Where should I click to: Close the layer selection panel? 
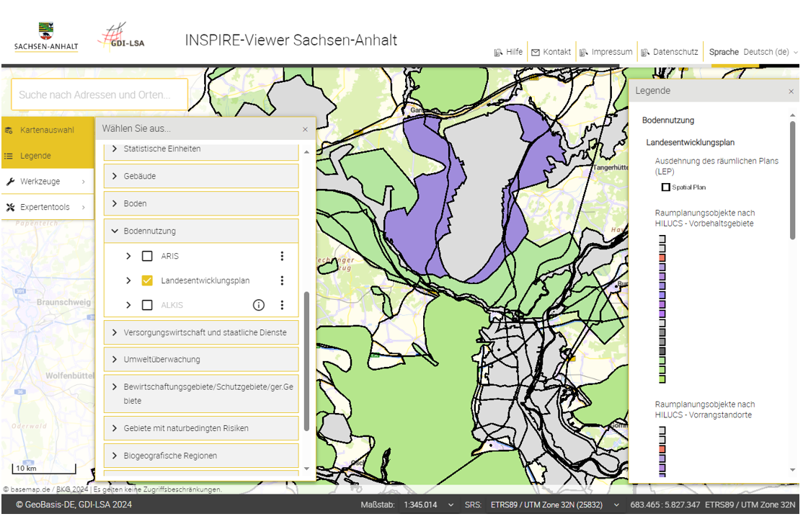pyautogui.click(x=305, y=129)
